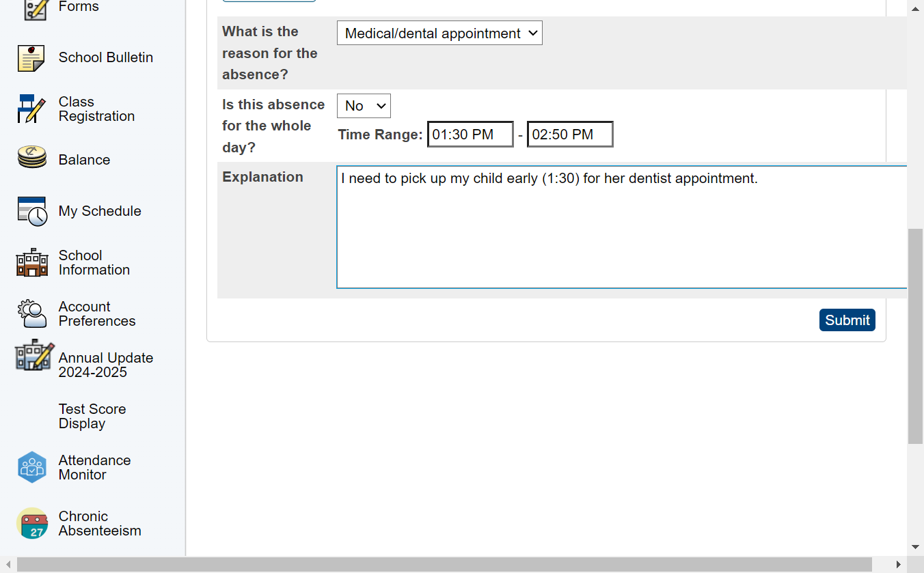Screen dimensions: 924x573
Task: Click the scroll right arrow
Action: pos(898,565)
